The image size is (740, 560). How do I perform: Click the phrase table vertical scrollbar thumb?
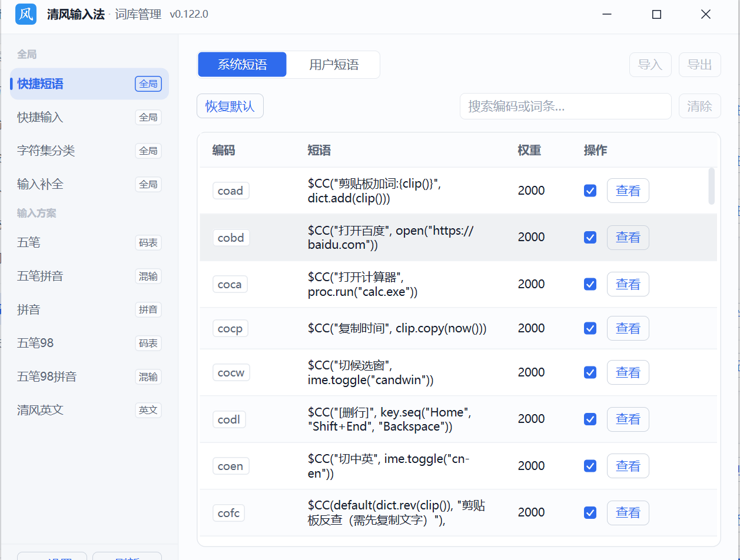712,186
